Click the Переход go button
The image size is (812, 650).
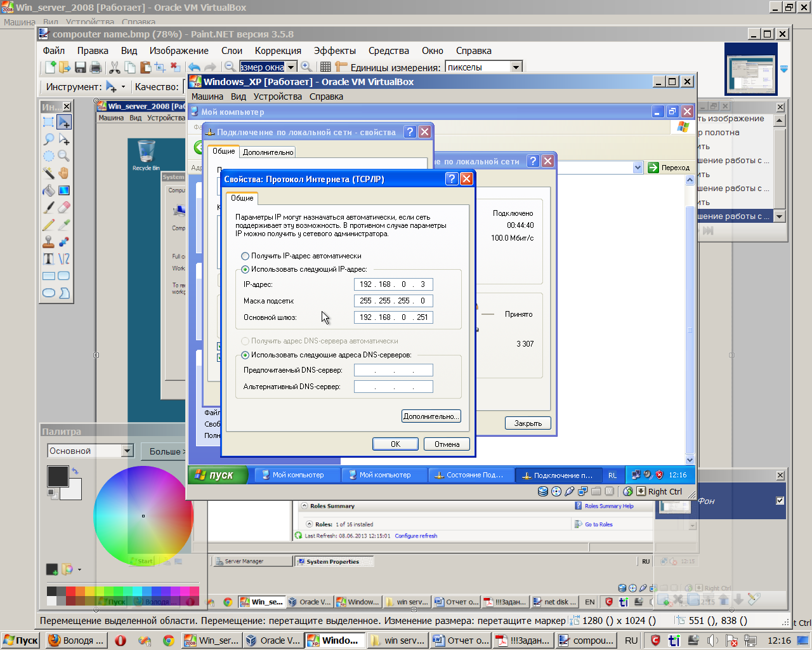pyautogui.click(x=669, y=168)
